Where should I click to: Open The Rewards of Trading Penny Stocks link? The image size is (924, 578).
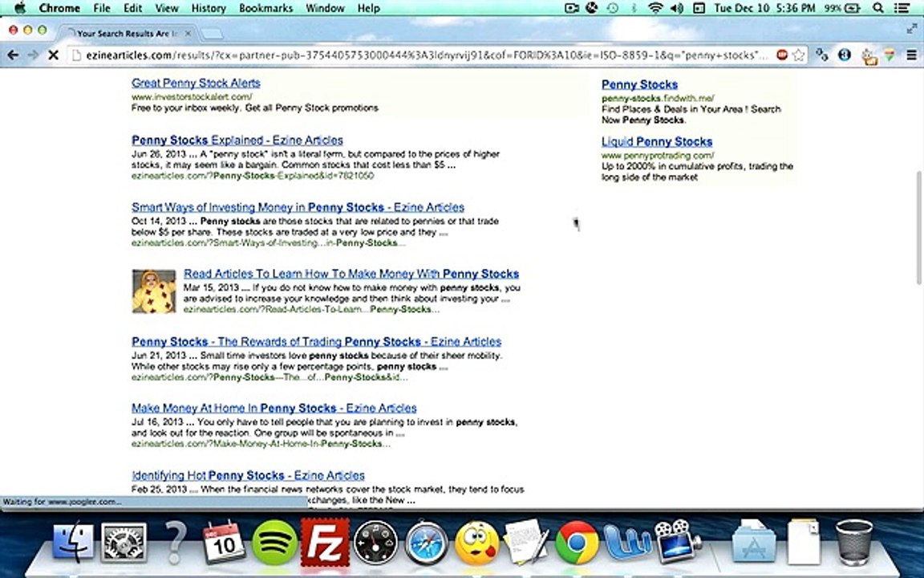(317, 341)
